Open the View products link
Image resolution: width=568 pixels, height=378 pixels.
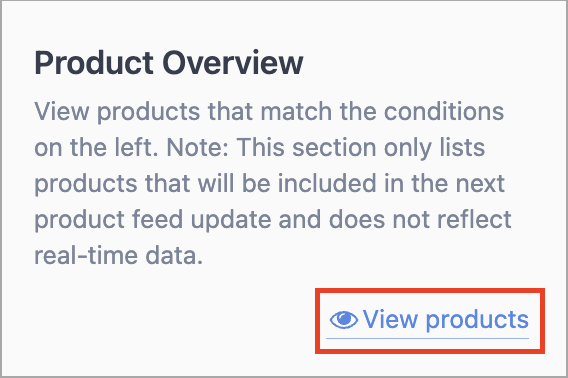click(x=429, y=320)
